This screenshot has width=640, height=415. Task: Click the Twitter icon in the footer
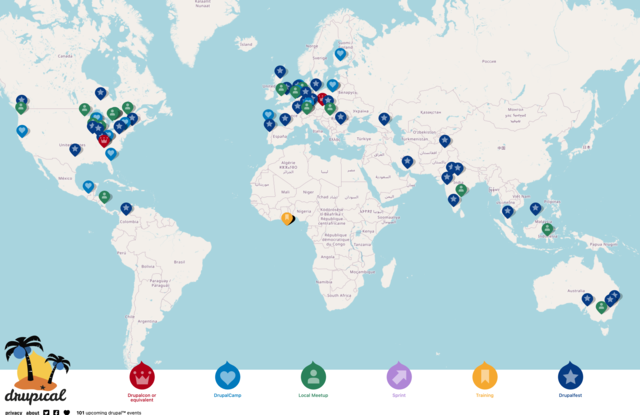[46, 413]
